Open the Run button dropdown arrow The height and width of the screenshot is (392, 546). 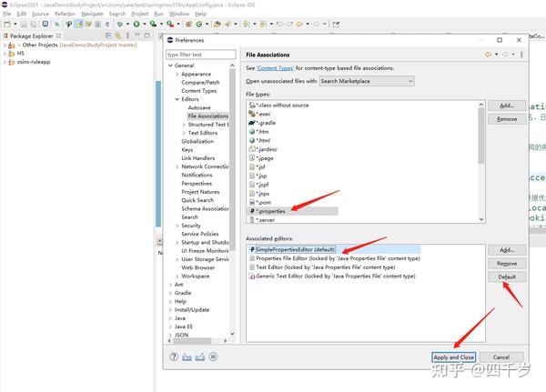[x=145, y=24]
